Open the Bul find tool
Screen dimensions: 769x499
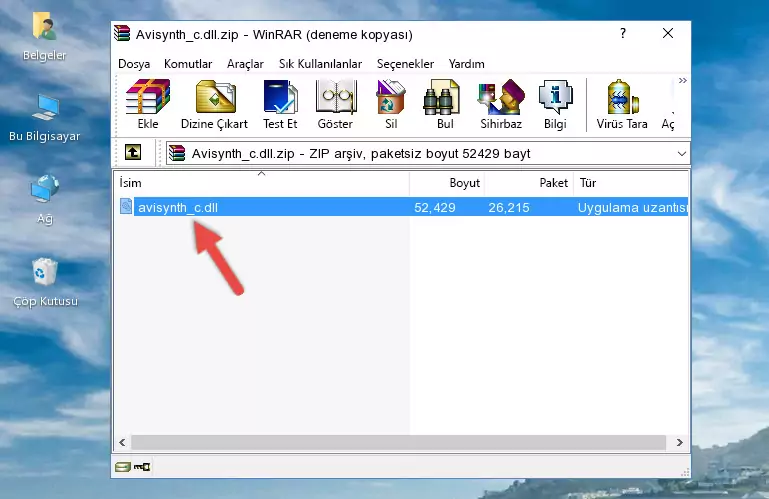(442, 97)
